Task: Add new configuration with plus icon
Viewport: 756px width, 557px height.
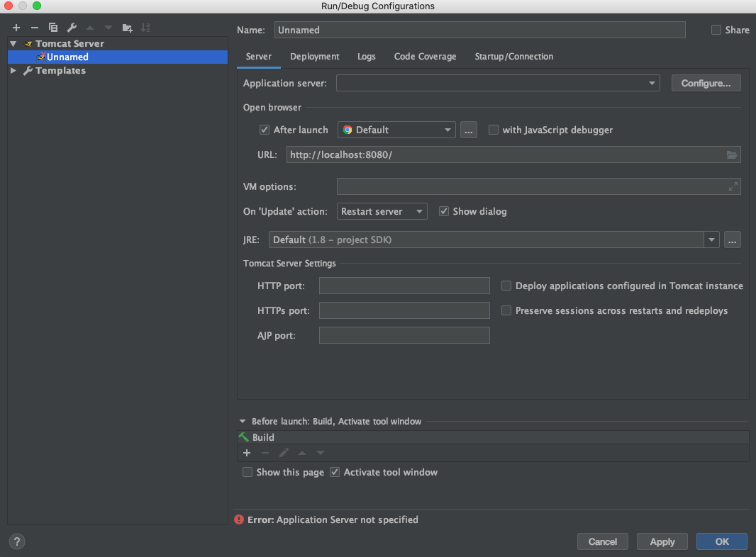Action: [16, 28]
